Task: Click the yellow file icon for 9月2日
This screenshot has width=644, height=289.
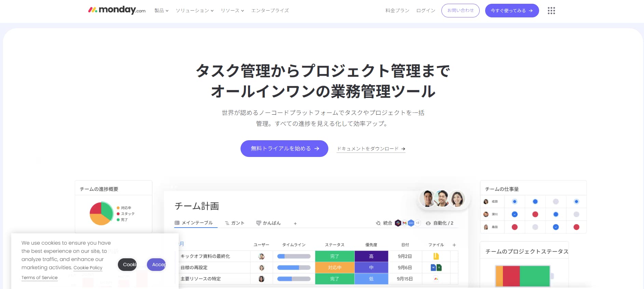Action: click(x=436, y=256)
